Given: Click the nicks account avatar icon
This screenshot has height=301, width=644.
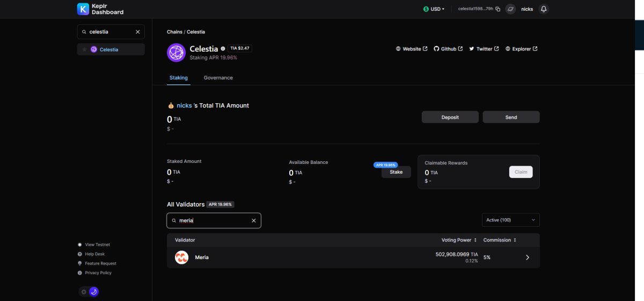Looking at the screenshot, I should [511, 9].
